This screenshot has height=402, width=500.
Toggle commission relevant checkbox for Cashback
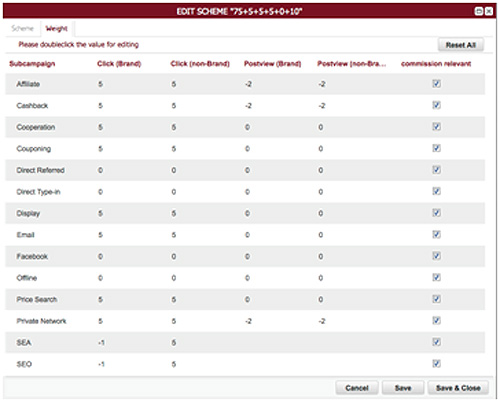pos(436,105)
